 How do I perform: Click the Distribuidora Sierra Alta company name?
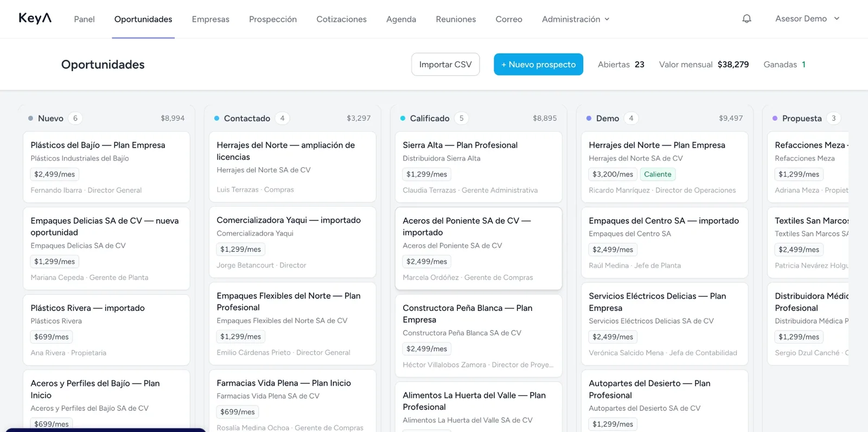[442, 158]
